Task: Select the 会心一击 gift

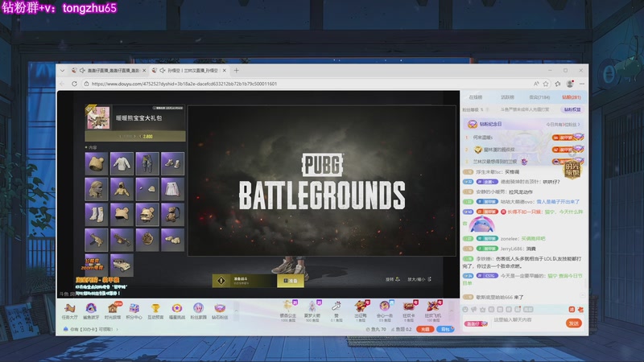Action: [x=385, y=311]
